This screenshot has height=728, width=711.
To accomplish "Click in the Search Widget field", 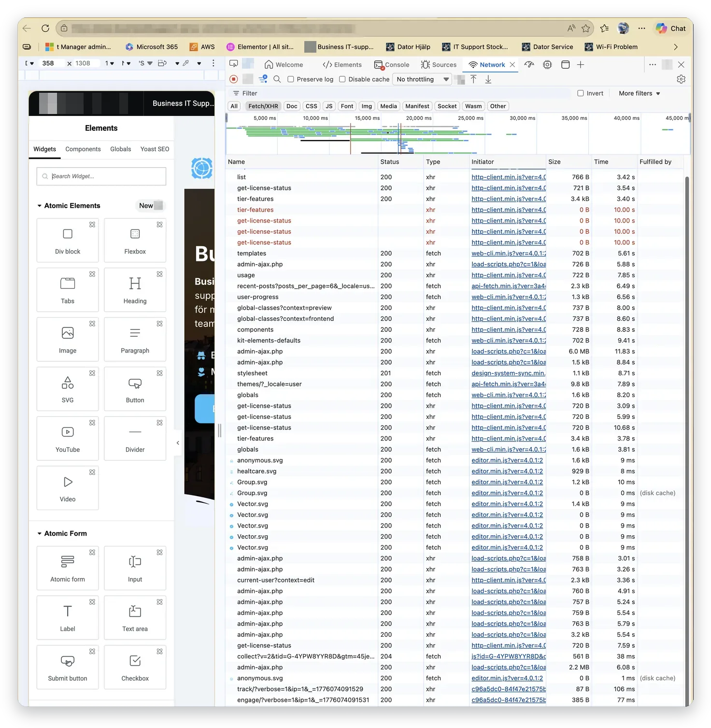I will (101, 176).
